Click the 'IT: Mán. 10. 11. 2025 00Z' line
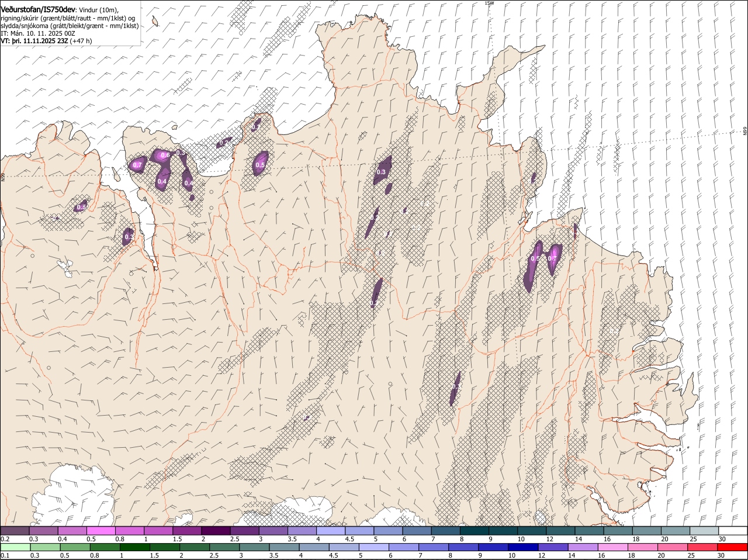This screenshot has width=748, height=560. (x=37, y=33)
